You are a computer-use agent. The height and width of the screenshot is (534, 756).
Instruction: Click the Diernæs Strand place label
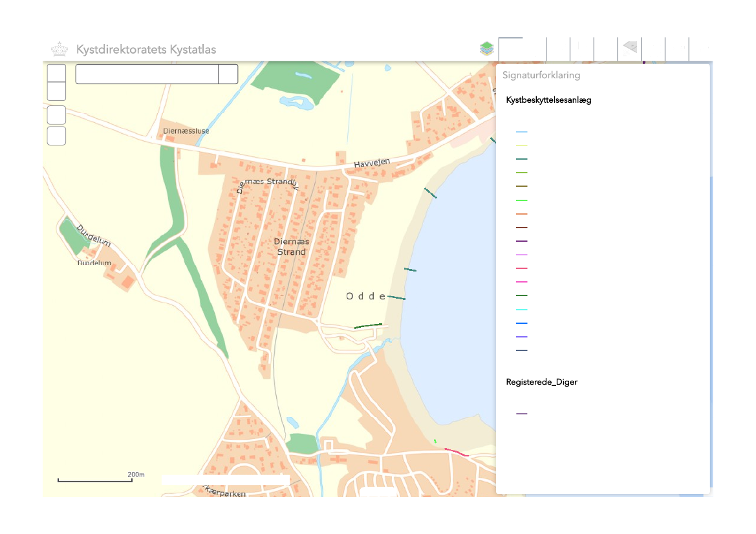point(291,247)
